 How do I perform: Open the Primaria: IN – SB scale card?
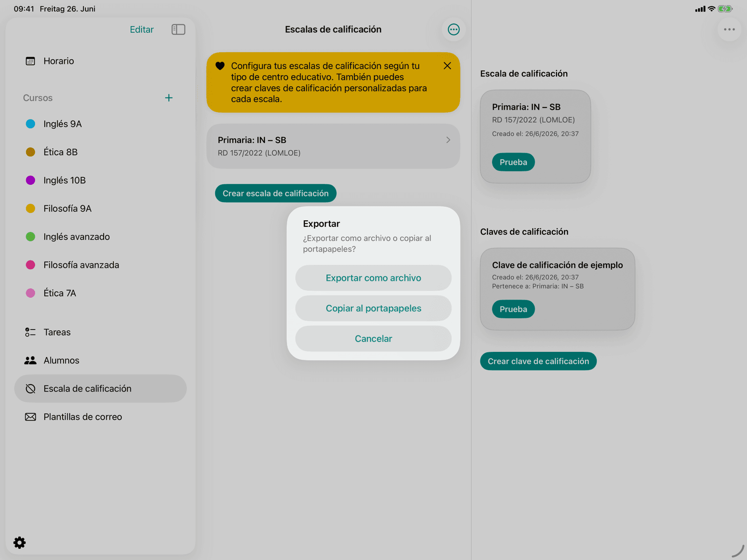pyautogui.click(x=536, y=136)
